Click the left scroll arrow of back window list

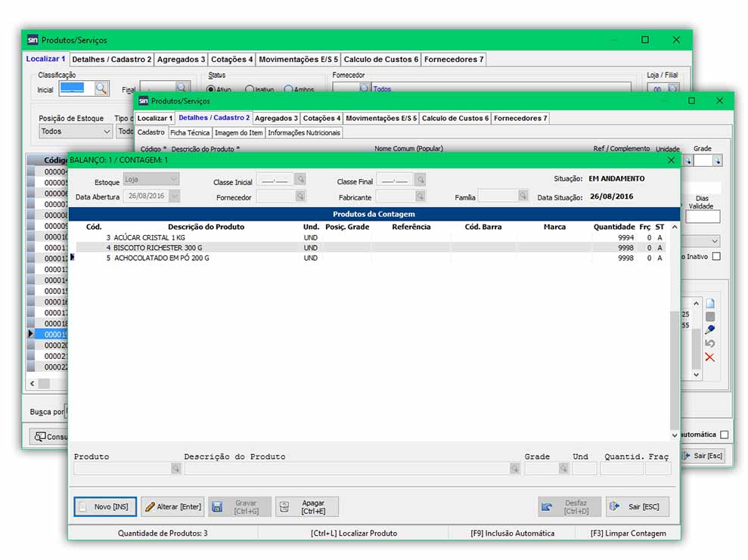[33, 383]
